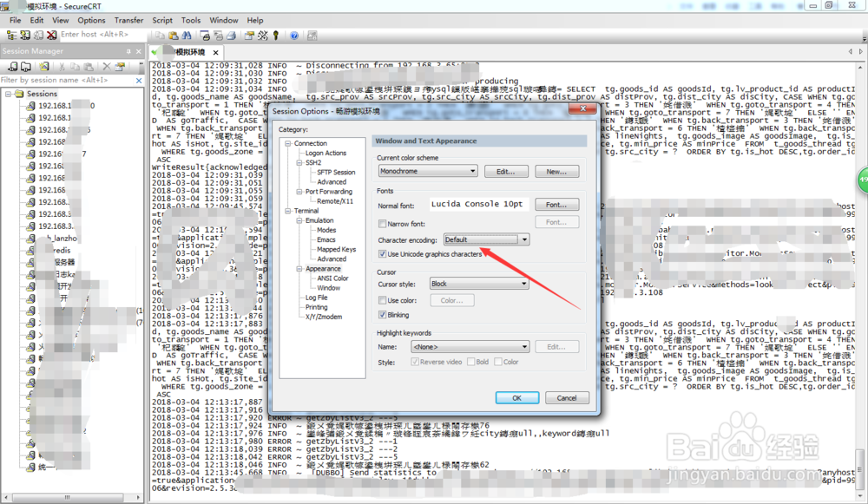Click the Enter host input field
This screenshot has width=868, height=504.
(103, 35)
